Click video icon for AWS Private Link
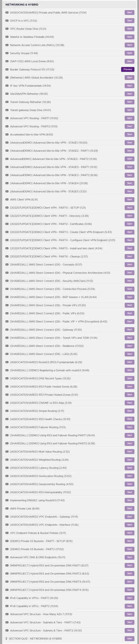This screenshot has height=644, width=139. [7, 508]
